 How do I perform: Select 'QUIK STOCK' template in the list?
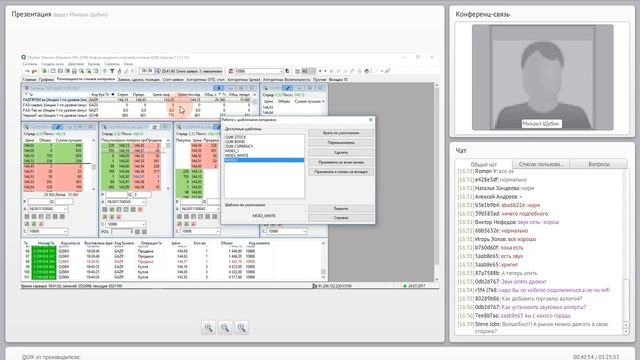236,137
